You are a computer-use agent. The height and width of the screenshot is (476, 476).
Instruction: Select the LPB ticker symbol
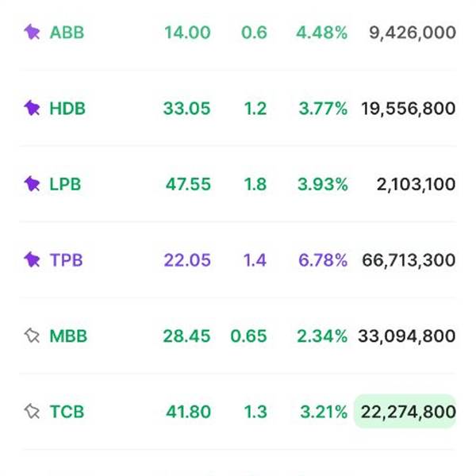(x=65, y=184)
